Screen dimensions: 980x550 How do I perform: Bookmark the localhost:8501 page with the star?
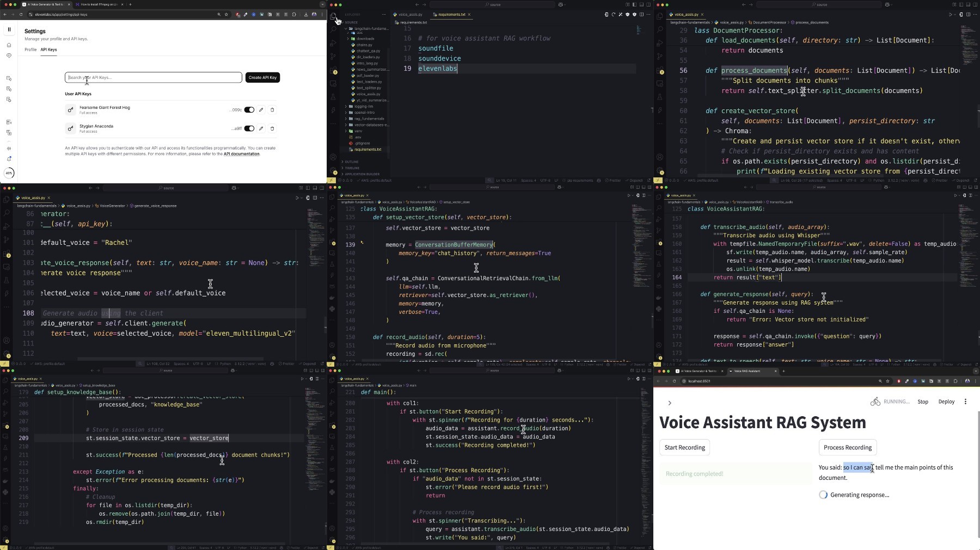[887, 381]
